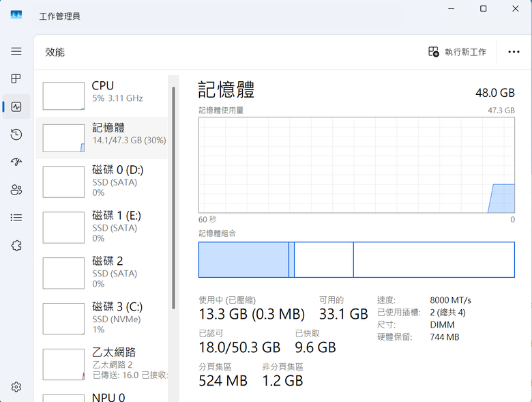Select 磁碟 0 (D:) disk item
This screenshot has height=402, width=532.
coord(102,182)
